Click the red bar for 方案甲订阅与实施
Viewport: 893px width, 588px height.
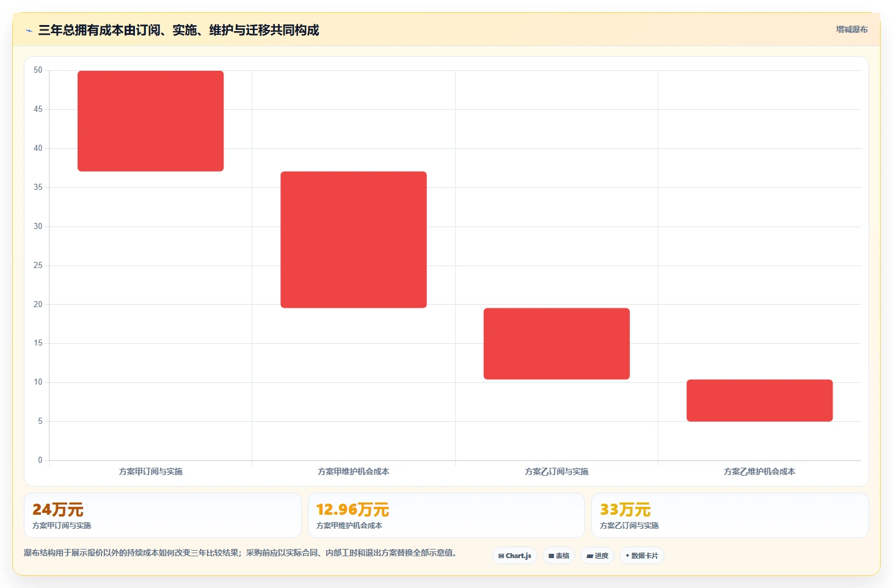[150, 121]
